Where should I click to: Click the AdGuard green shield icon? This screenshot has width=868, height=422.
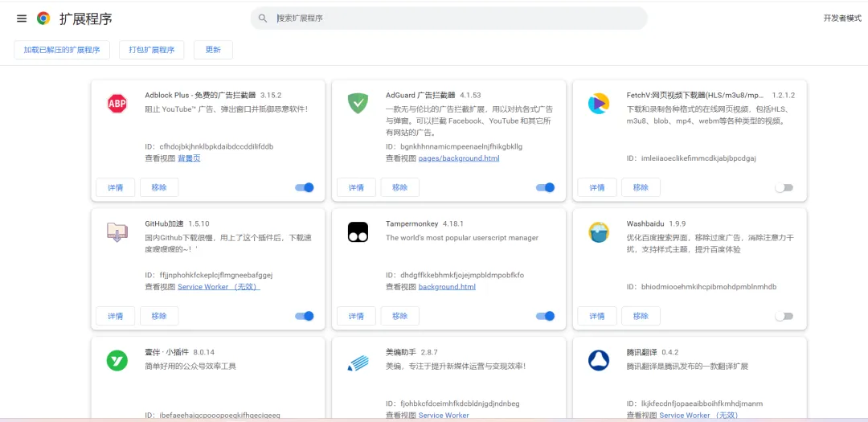pos(358,103)
